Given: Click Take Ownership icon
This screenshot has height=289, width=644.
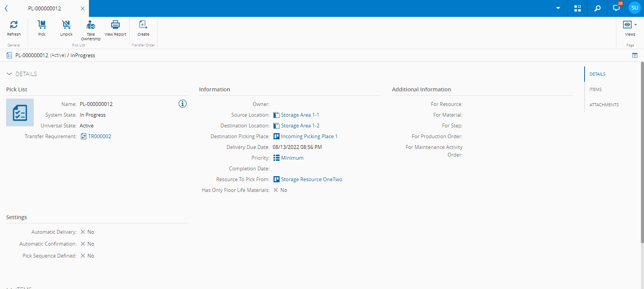Looking at the screenshot, I should [x=91, y=25].
